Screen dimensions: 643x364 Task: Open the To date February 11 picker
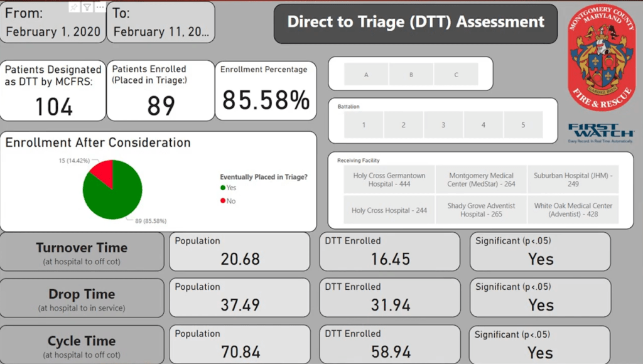click(161, 31)
